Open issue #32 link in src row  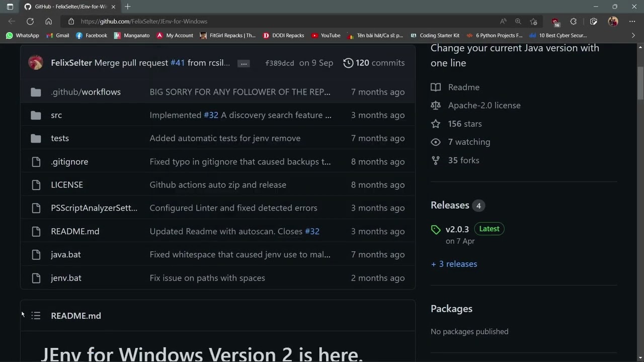[211, 115]
